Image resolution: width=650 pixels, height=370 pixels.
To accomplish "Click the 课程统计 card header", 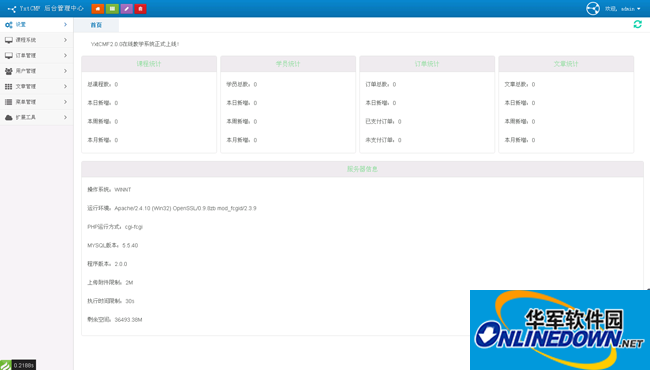I will coord(149,64).
